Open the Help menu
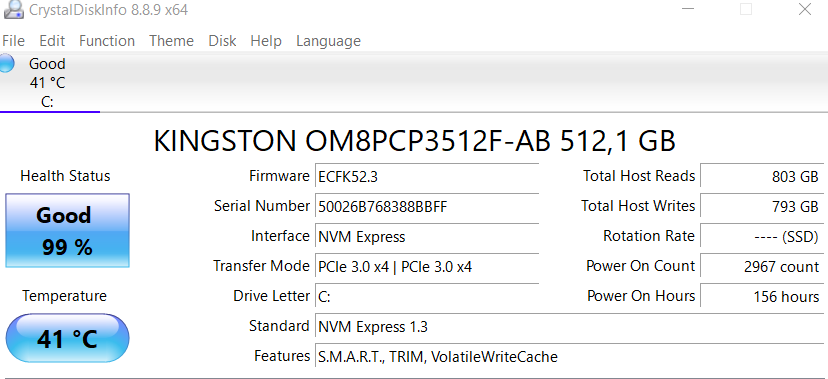The height and width of the screenshot is (379, 828). coord(266,41)
